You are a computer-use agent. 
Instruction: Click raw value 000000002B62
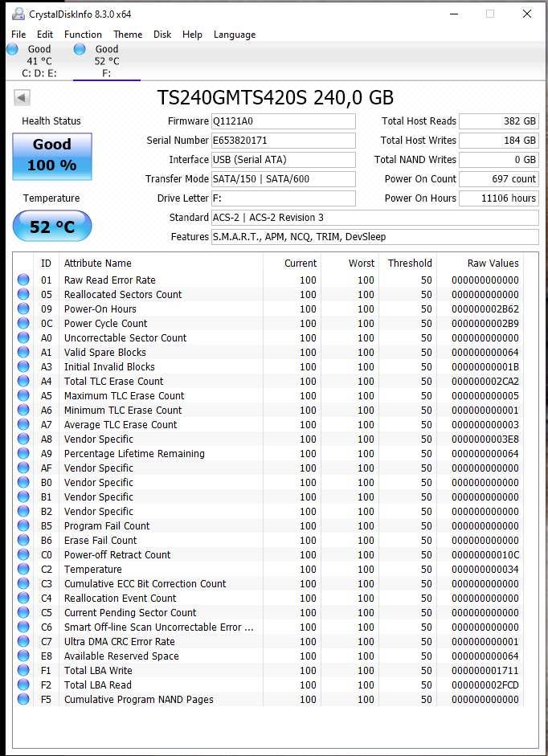(485, 309)
